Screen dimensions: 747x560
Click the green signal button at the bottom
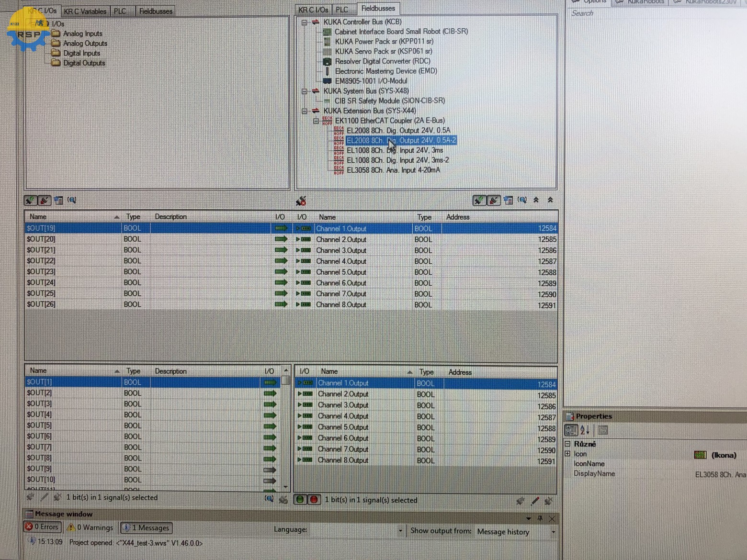click(300, 500)
